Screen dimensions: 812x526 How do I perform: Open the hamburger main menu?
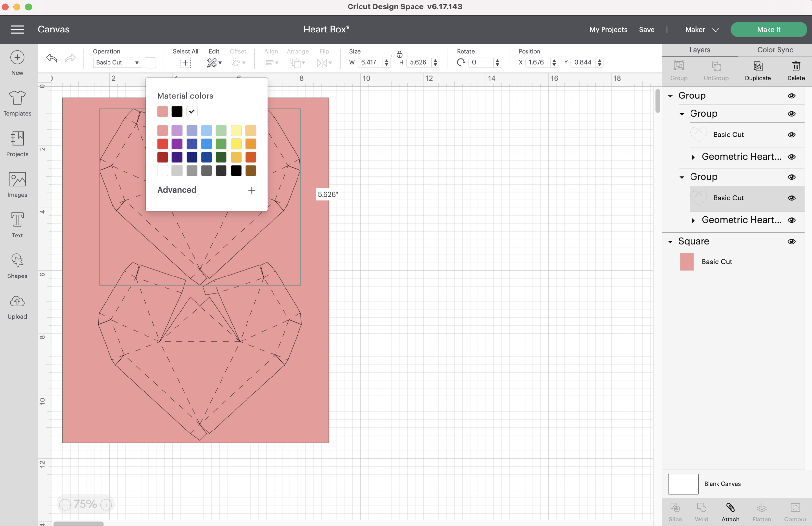[17, 29]
